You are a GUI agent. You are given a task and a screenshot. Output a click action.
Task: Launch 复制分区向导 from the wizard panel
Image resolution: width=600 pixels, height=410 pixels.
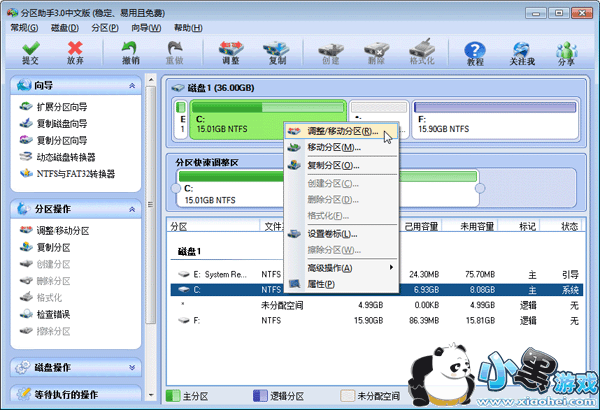pyautogui.click(x=54, y=140)
